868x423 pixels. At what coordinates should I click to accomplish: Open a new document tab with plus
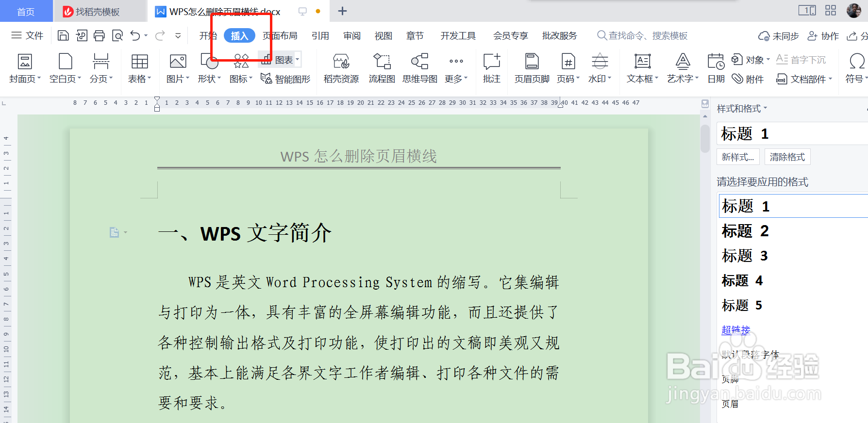point(342,11)
